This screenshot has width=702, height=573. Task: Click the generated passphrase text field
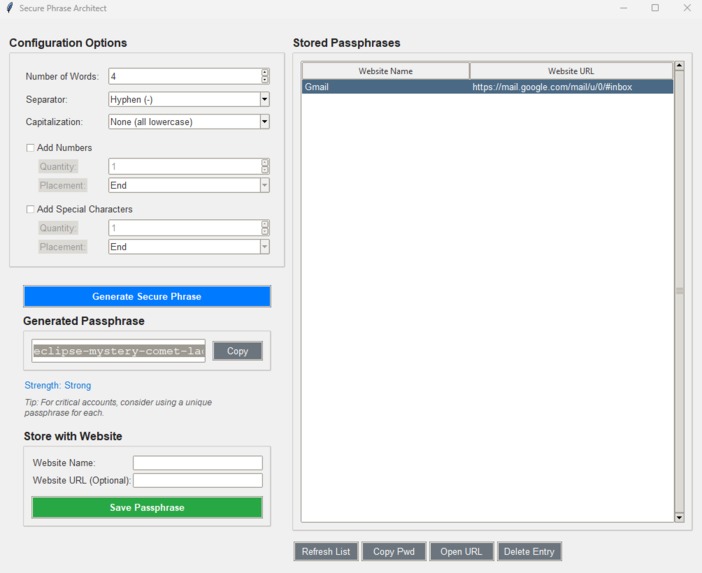pos(119,351)
